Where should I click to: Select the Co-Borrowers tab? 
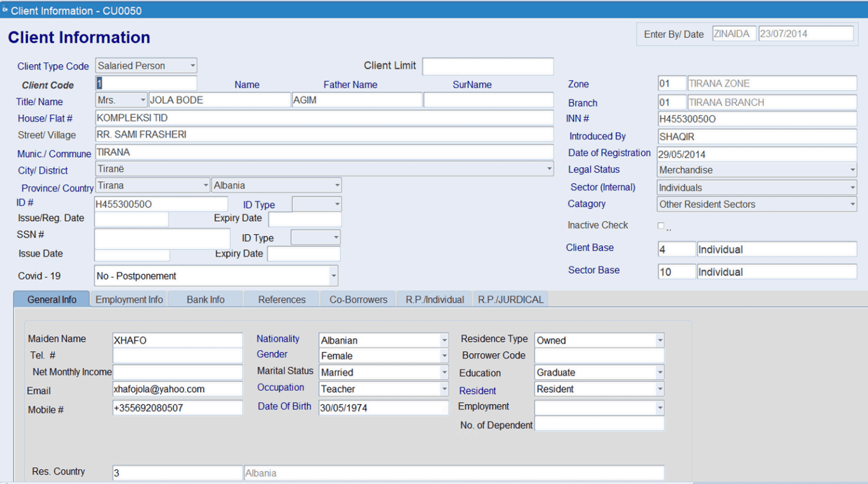[x=358, y=299]
